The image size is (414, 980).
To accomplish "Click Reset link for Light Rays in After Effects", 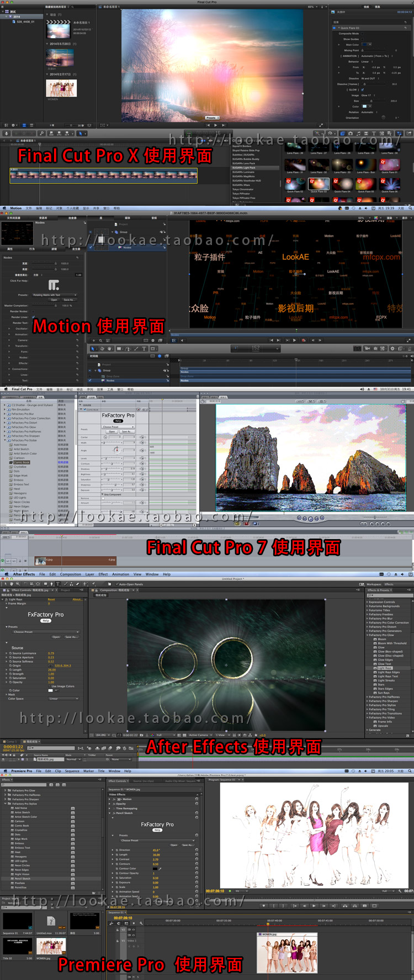I will pos(51,599).
